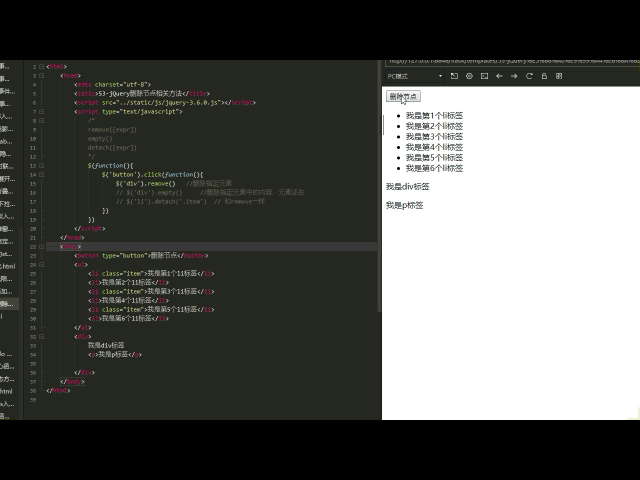Image resolution: width=640 pixels, height=480 pixels.
Task: Click the lock icon in preview toolbar
Action: pos(544,76)
